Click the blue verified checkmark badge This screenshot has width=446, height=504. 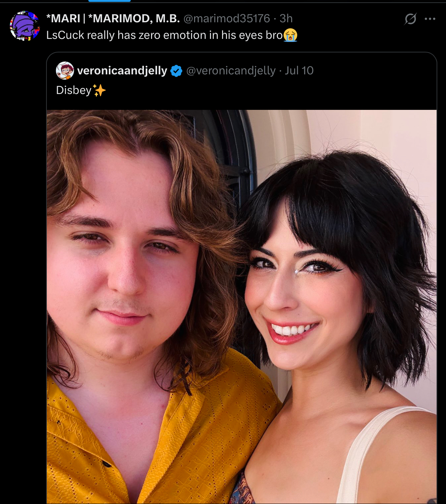[x=176, y=71]
